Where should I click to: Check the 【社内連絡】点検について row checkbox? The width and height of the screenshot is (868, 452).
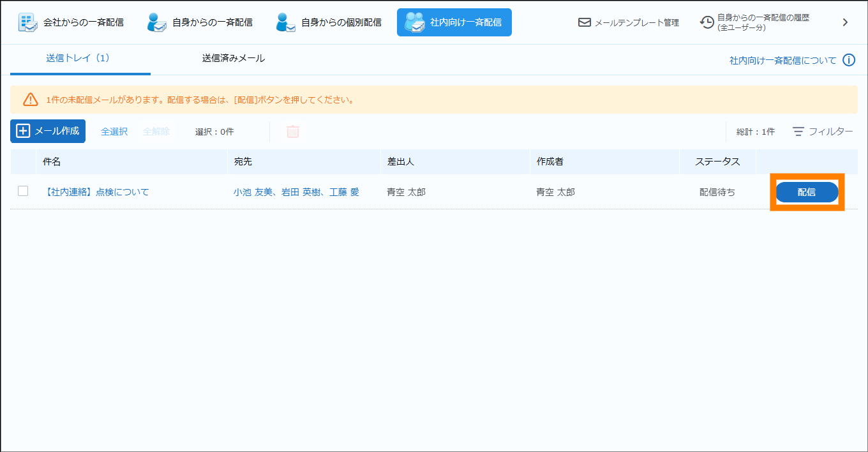[x=23, y=191]
